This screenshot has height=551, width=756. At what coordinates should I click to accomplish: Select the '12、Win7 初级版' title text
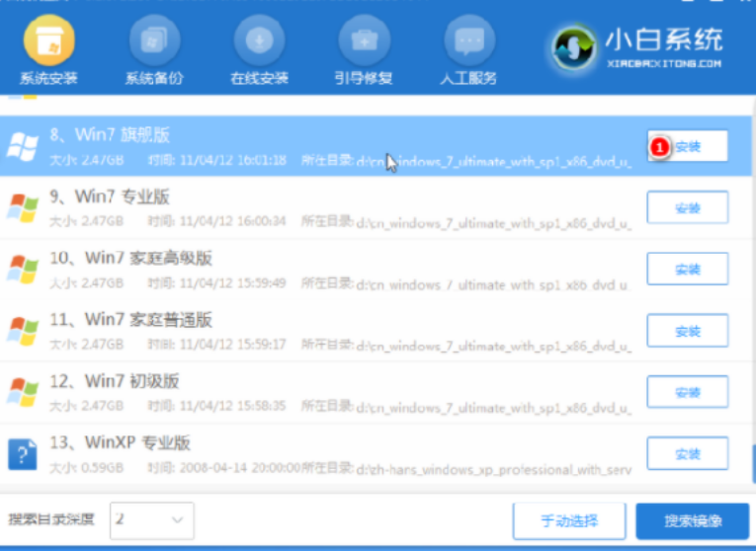(x=115, y=381)
